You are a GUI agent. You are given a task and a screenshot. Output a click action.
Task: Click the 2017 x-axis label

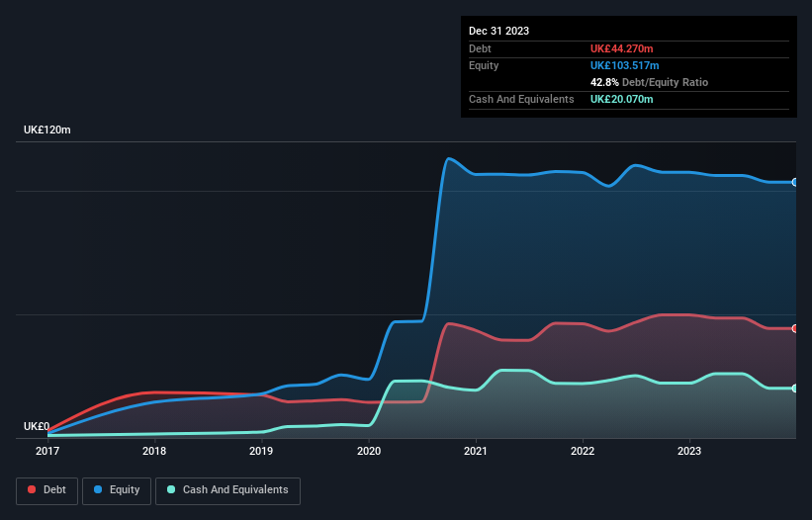pyautogui.click(x=47, y=451)
